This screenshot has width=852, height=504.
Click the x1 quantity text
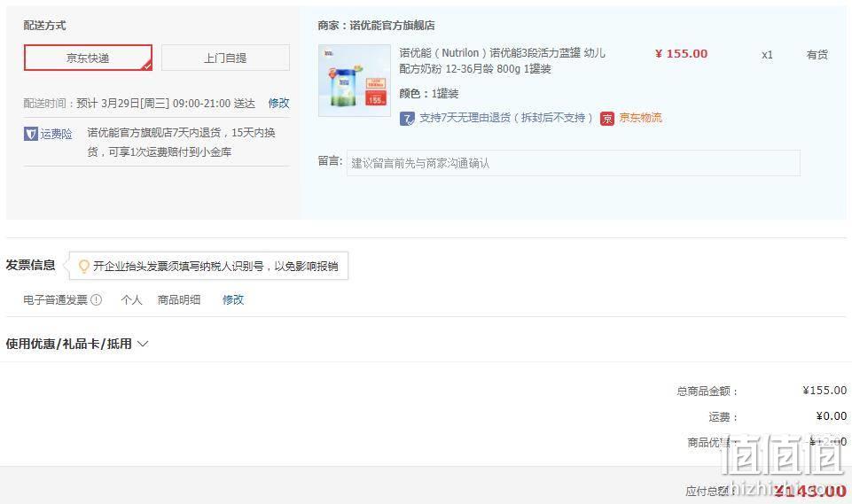[x=767, y=54]
